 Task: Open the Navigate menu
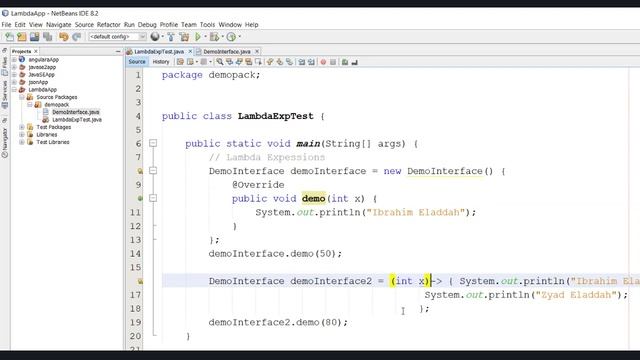click(58, 24)
